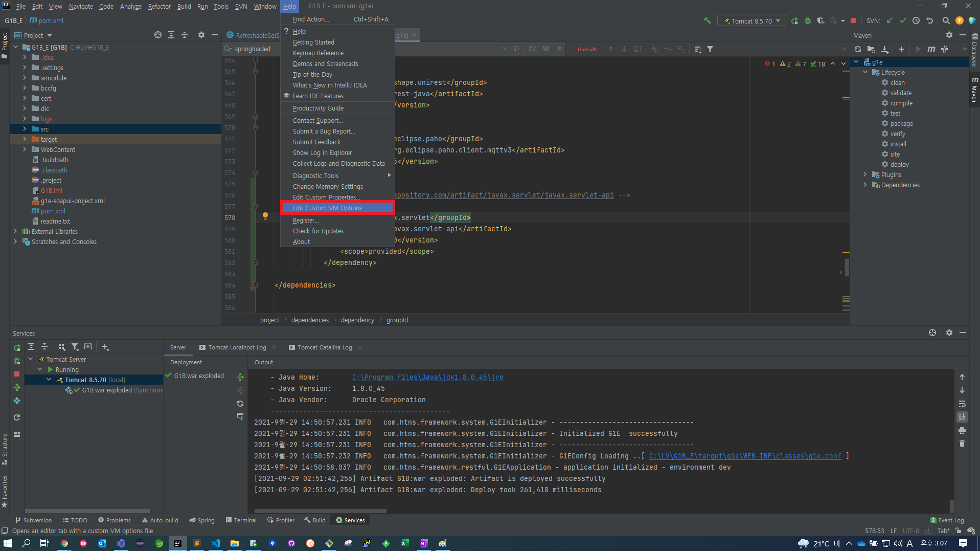The width and height of the screenshot is (980, 551).
Task: Open the g1e.conf path link in Output
Action: [745, 456]
